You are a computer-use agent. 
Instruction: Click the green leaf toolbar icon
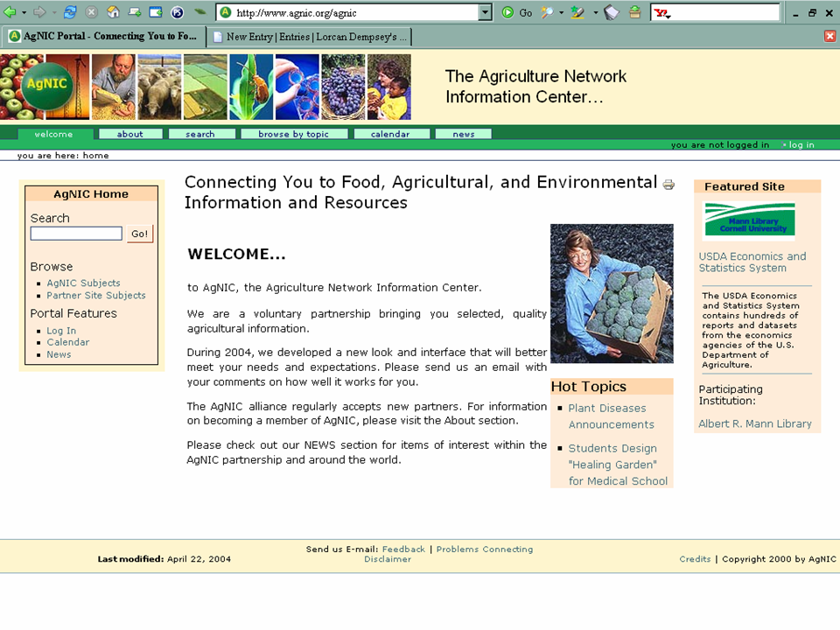click(199, 11)
